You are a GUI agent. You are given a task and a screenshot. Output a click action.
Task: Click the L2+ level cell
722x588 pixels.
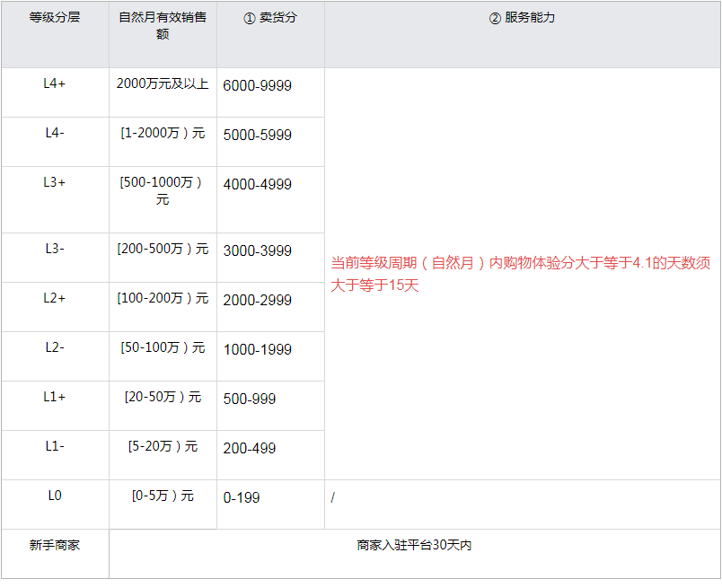coord(55,298)
